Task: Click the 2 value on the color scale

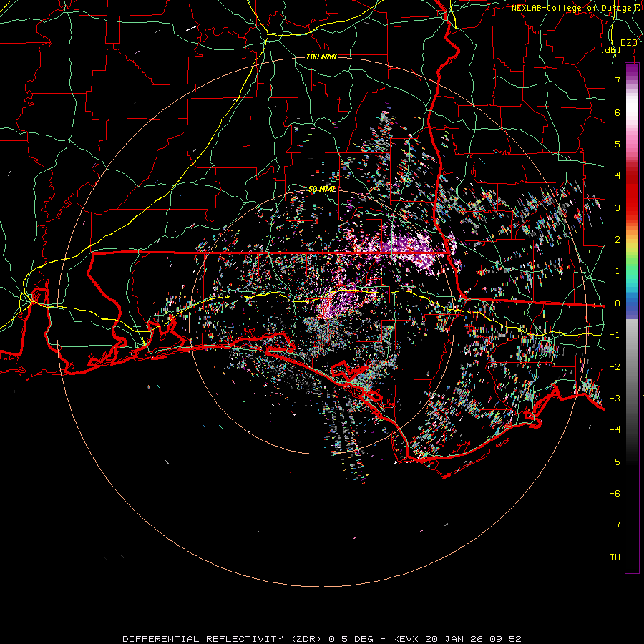Action: [x=618, y=240]
